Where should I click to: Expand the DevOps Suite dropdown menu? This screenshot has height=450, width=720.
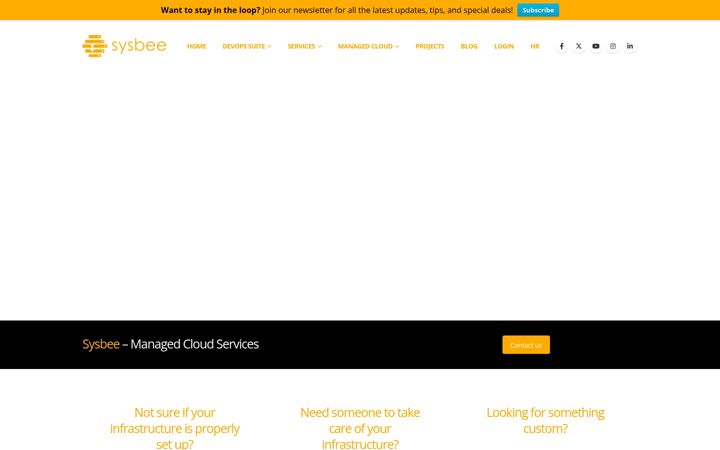pos(247,46)
